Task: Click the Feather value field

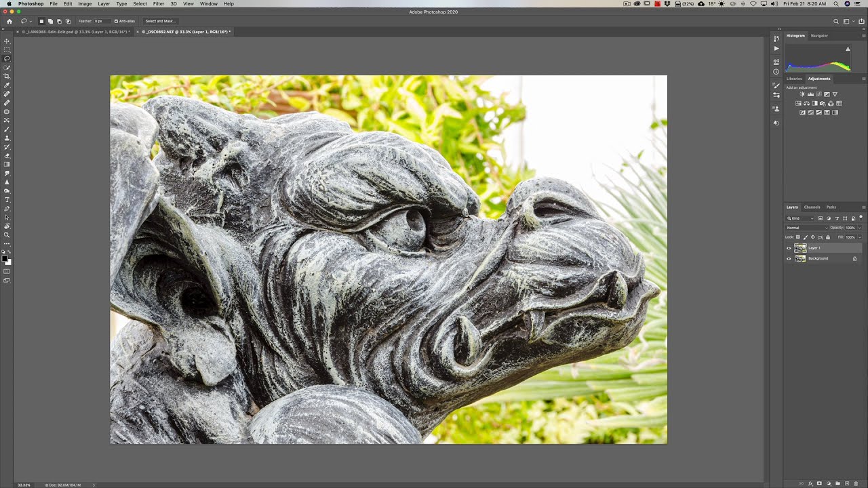Action: click(102, 21)
